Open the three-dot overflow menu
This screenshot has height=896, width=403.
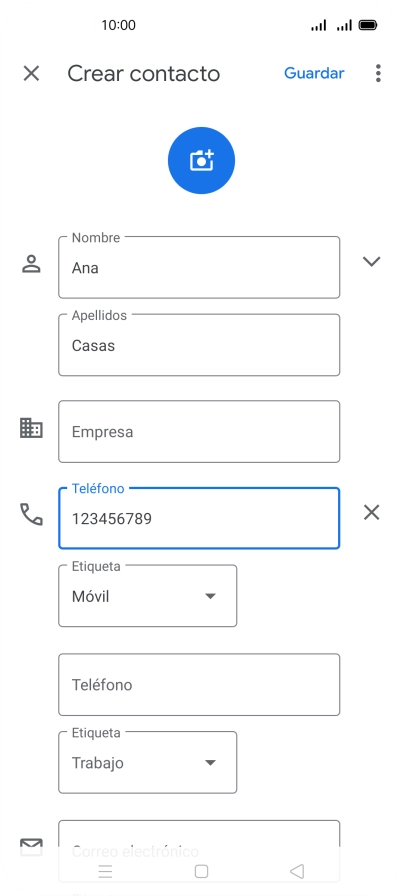378,73
